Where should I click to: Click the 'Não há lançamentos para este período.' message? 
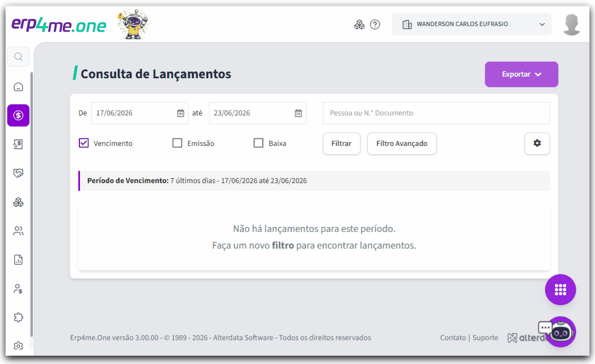click(x=314, y=229)
